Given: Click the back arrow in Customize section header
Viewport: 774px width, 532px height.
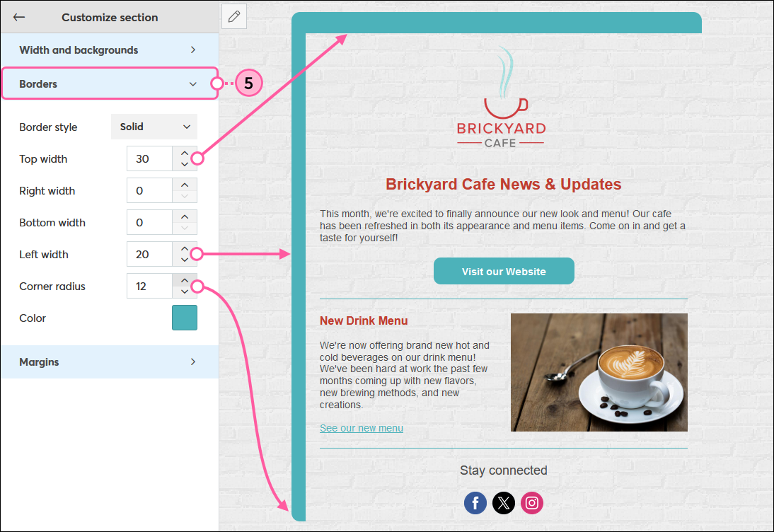Looking at the screenshot, I should [x=18, y=17].
